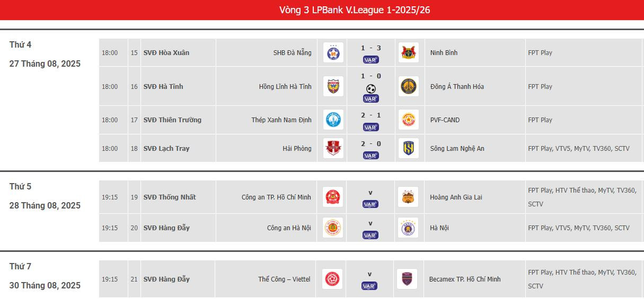Click the Thép Xanh Nam Định club logo

[x=333, y=120]
